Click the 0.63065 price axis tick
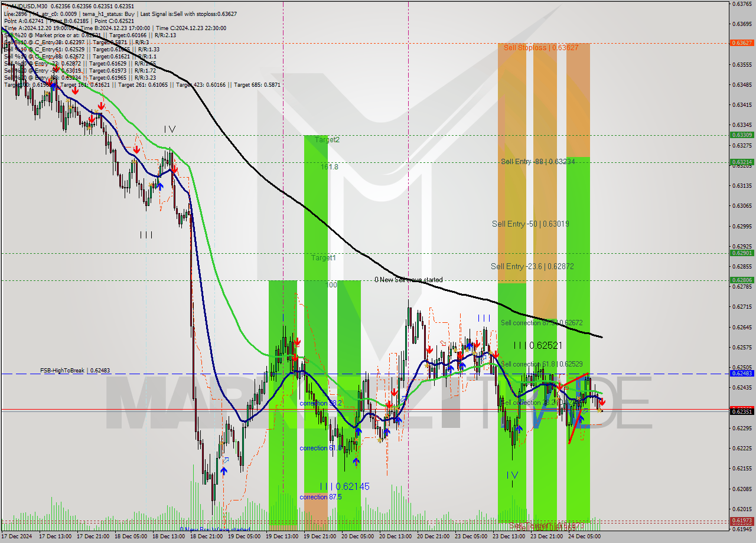756x543 pixels. click(x=742, y=206)
